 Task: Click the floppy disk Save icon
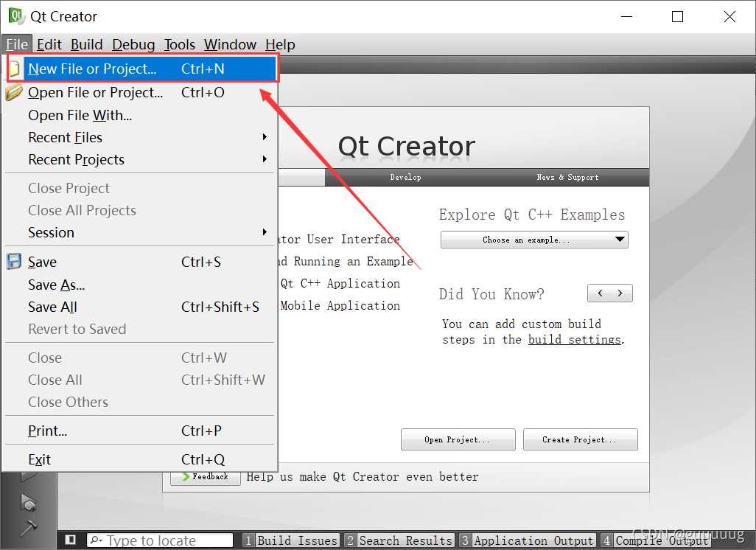(14, 262)
